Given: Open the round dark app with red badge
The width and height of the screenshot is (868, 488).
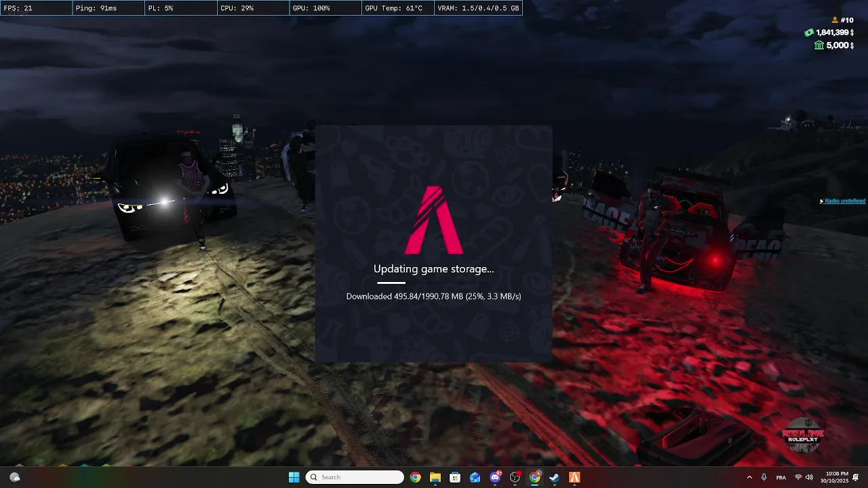Looking at the screenshot, I should click(515, 477).
